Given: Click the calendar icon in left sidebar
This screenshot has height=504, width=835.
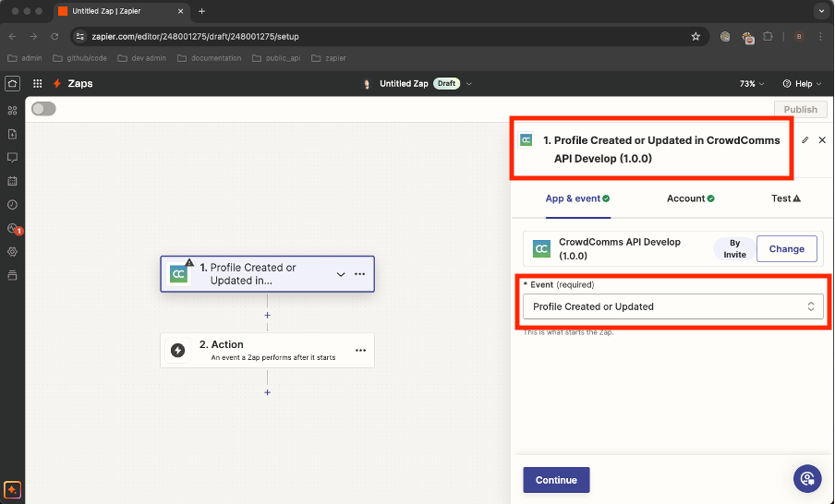Looking at the screenshot, I should [12, 181].
